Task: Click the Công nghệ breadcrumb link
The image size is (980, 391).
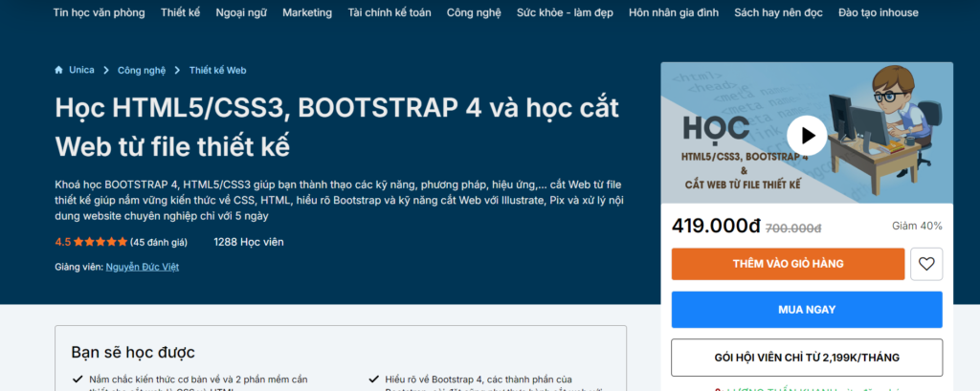Action: pyautogui.click(x=142, y=70)
